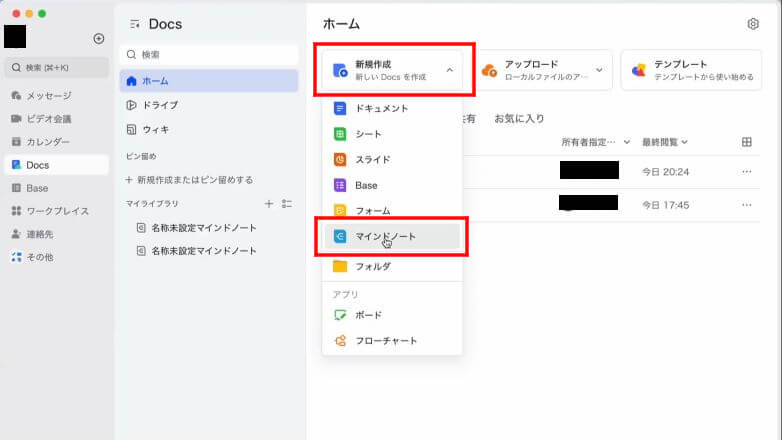
Task: Choose フローチャート under アプリ
Action: (392, 341)
